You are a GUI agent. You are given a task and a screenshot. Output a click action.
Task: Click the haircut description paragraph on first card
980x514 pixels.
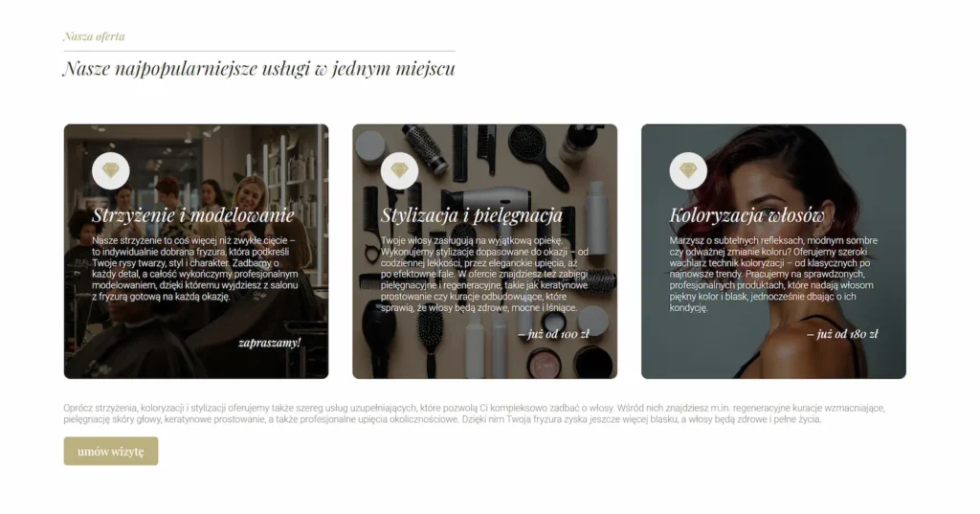click(x=195, y=268)
